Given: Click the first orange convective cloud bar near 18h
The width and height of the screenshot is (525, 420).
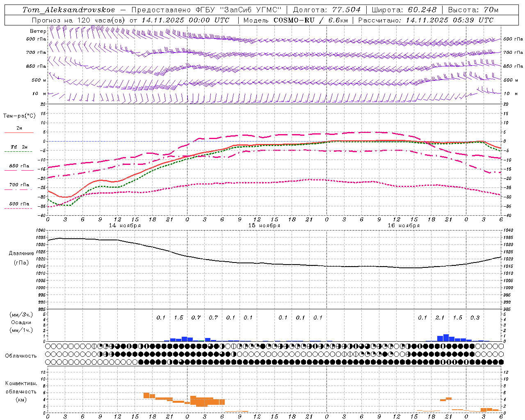Looking at the screenshot, I should (146, 395).
